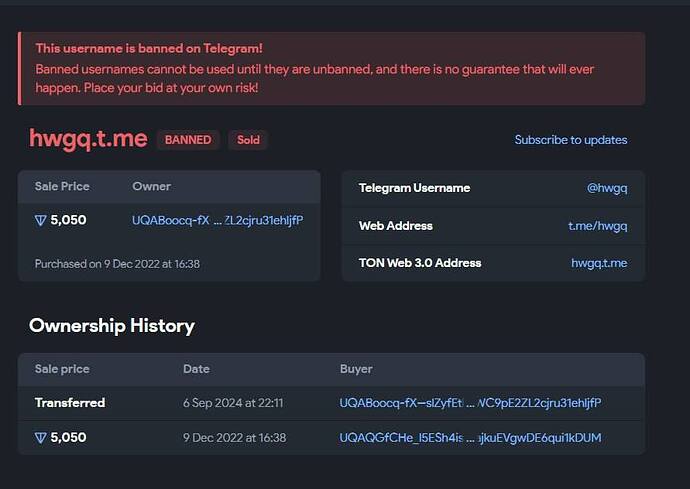The image size is (690, 489).
Task: Open the Transferred row buyer address link
Action: pos(470,403)
